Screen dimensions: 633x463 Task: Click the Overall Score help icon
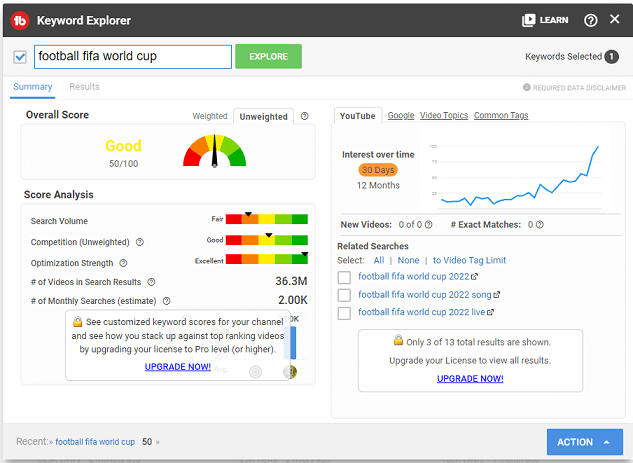[x=305, y=116]
